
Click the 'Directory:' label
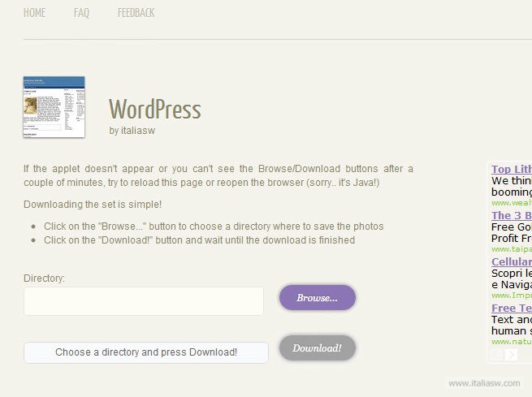(x=44, y=278)
